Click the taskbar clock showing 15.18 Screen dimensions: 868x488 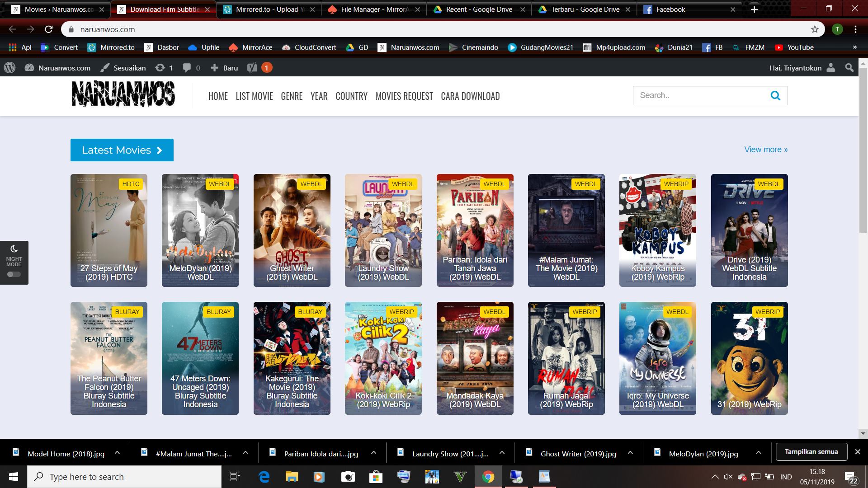817,477
